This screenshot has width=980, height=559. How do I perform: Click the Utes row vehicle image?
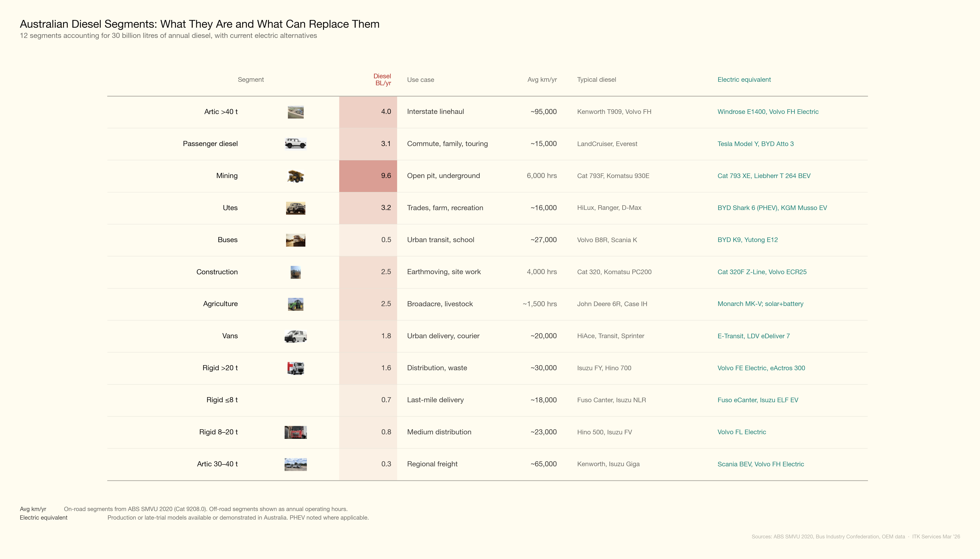pyautogui.click(x=295, y=208)
